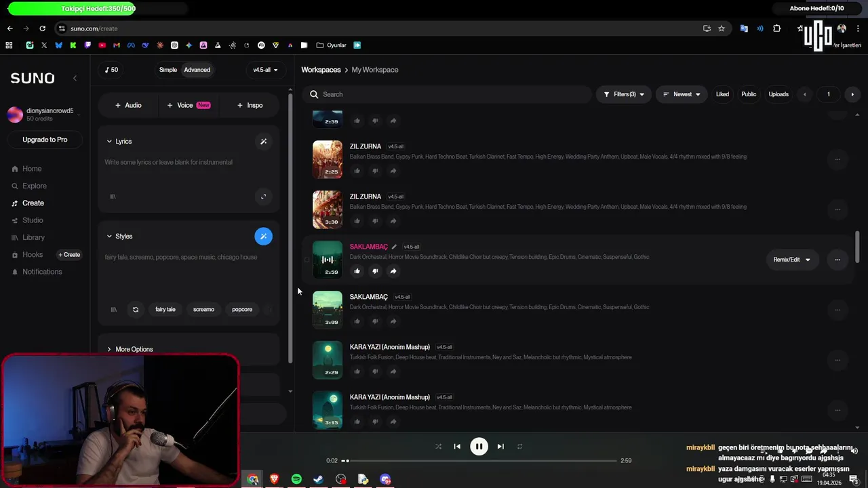Edit title pencil icon next to SAKLAMBAÇ

(x=394, y=247)
